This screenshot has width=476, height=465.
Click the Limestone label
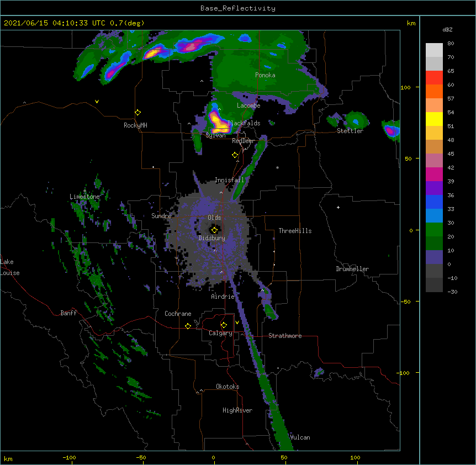(x=84, y=197)
